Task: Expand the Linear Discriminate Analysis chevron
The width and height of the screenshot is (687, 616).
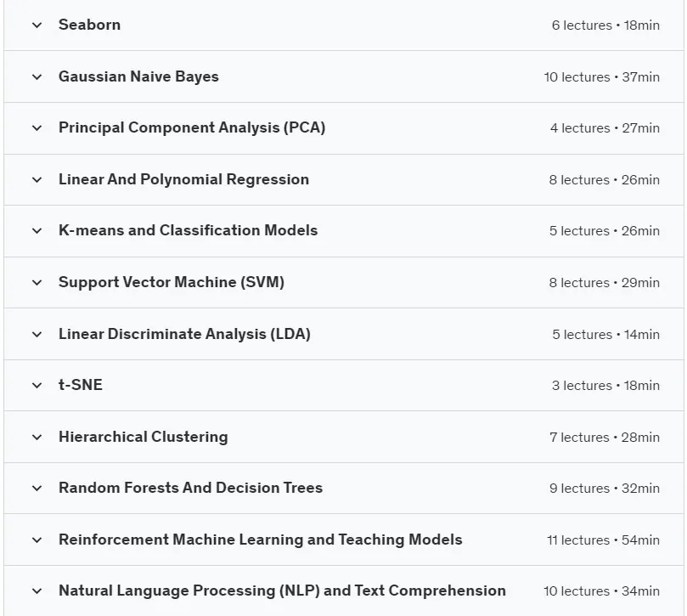Action: 37,335
